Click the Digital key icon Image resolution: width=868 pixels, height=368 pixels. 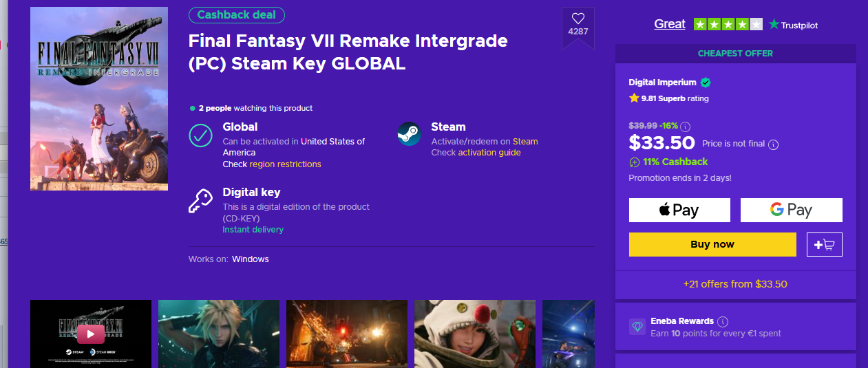pos(200,201)
